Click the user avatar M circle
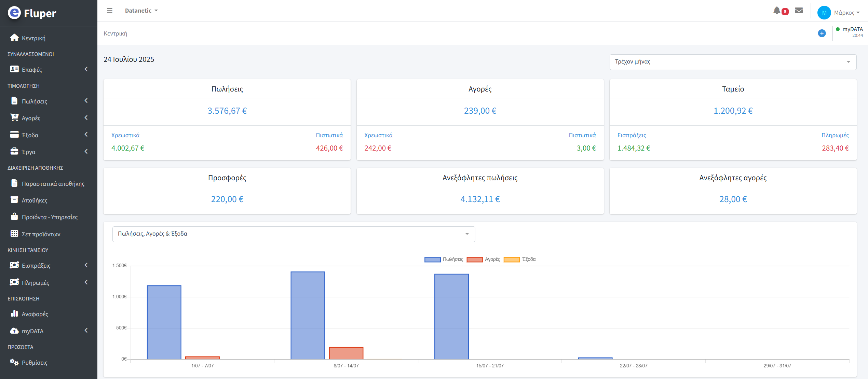This screenshot has height=379, width=868. (x=824, y=13)
